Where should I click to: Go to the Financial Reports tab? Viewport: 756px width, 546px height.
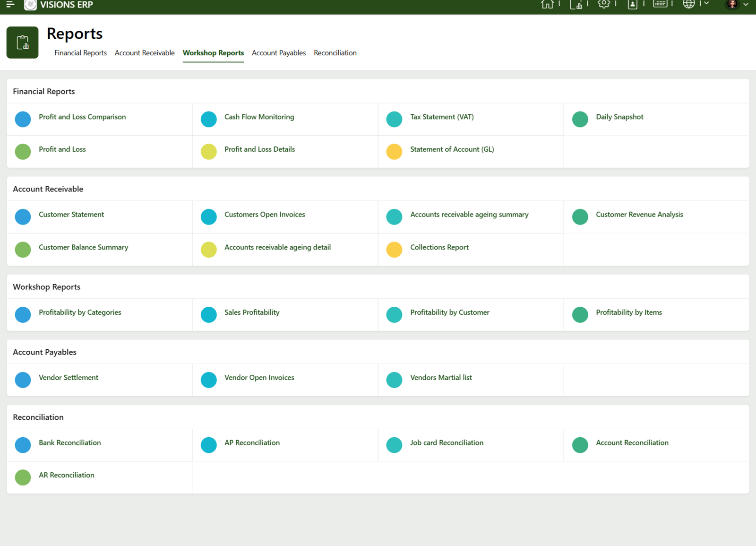point(80,53)
